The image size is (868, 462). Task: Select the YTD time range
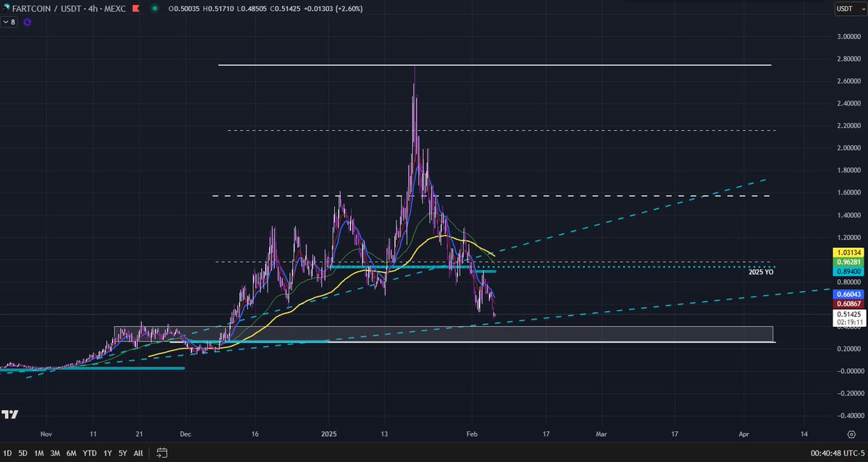90,453
